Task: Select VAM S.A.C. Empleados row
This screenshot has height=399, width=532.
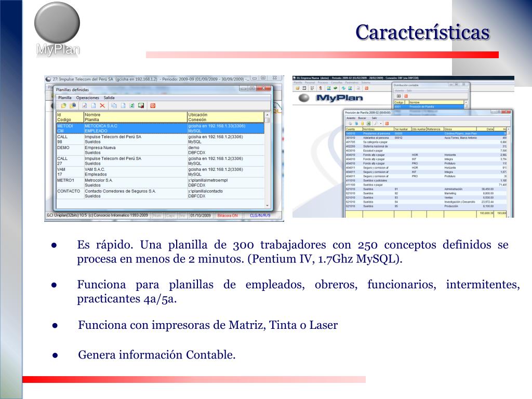Action: [160, 171]
